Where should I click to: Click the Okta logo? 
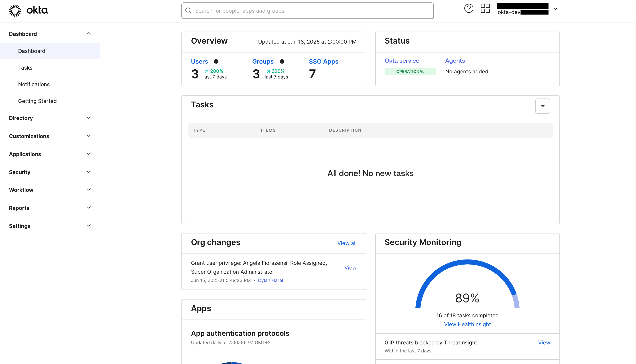[28, 10]
